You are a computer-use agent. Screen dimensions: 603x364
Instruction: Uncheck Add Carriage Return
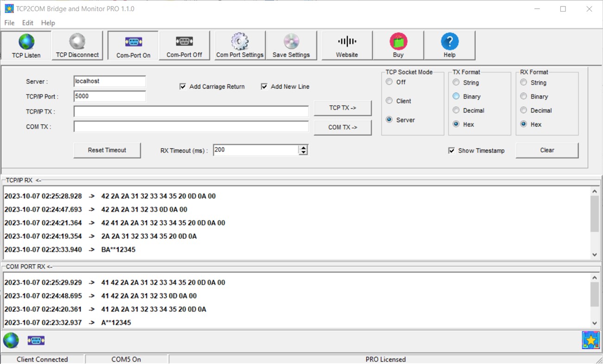click(x=182, y=86)
